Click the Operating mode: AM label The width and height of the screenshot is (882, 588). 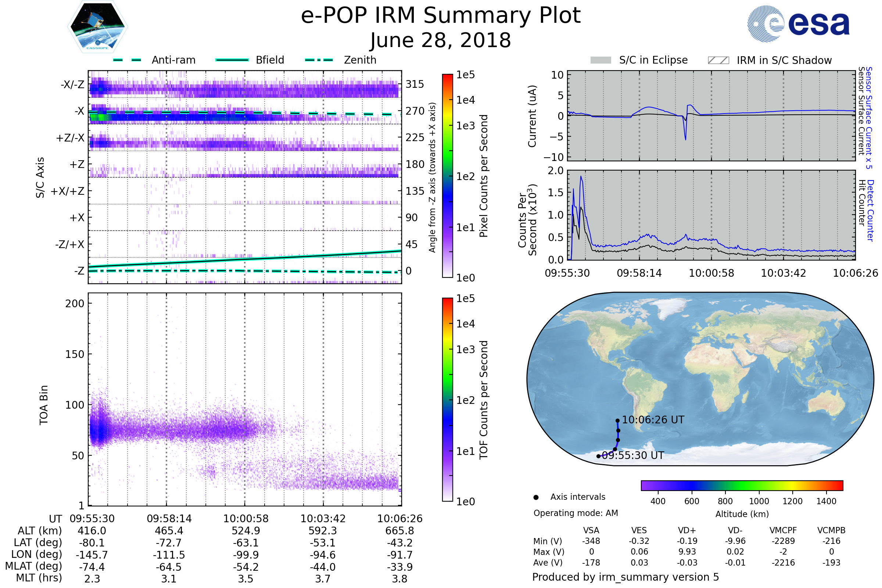point(576,513)
